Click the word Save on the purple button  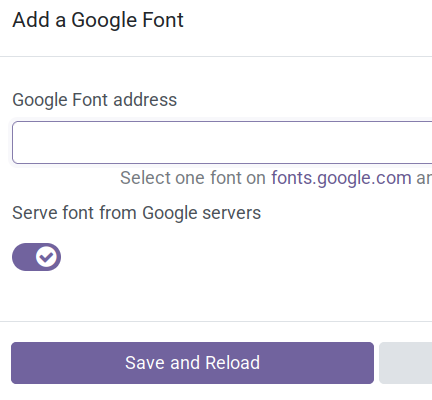145,363
